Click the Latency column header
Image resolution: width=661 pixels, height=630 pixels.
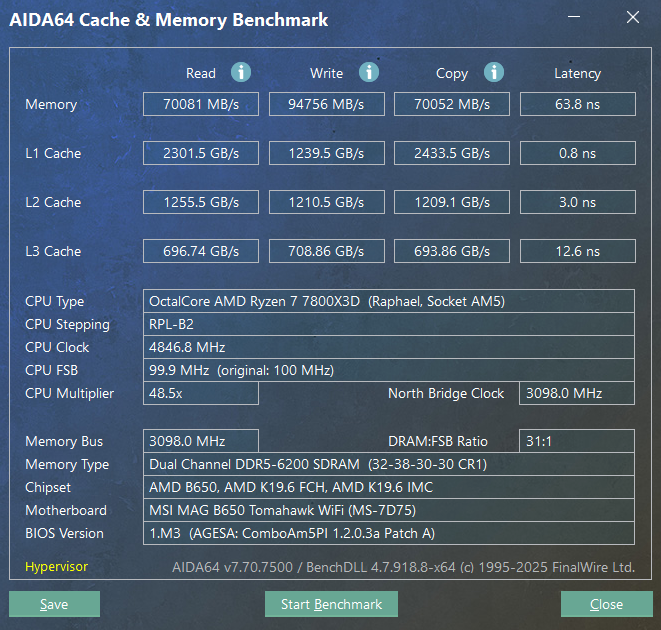pos(578,74)
